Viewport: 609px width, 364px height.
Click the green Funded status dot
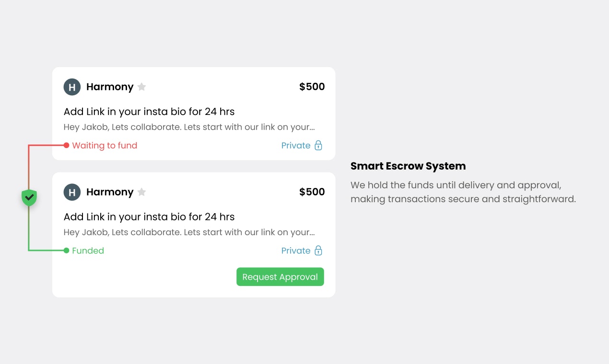(66, 250)
